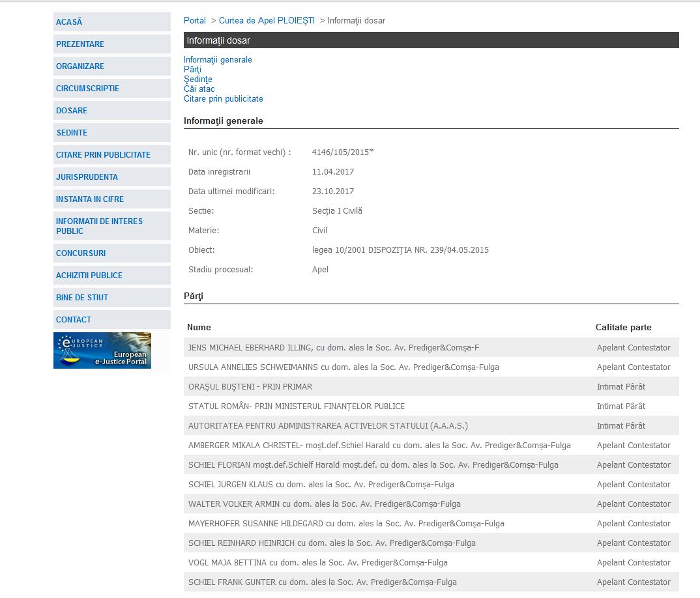Viewport: 700px width, 598px height.
Task: Jump to Informaţii generale anchor link
Action: [218, 60]
